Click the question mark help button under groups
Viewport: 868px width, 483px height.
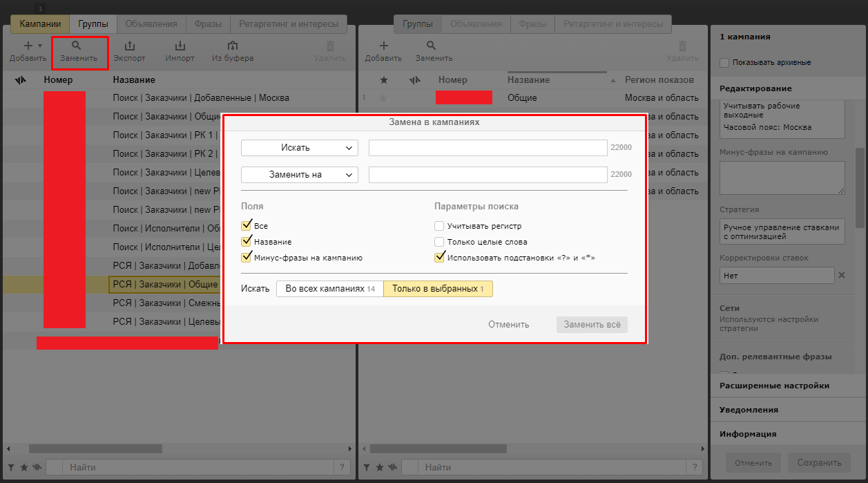[x=696, y=468]
